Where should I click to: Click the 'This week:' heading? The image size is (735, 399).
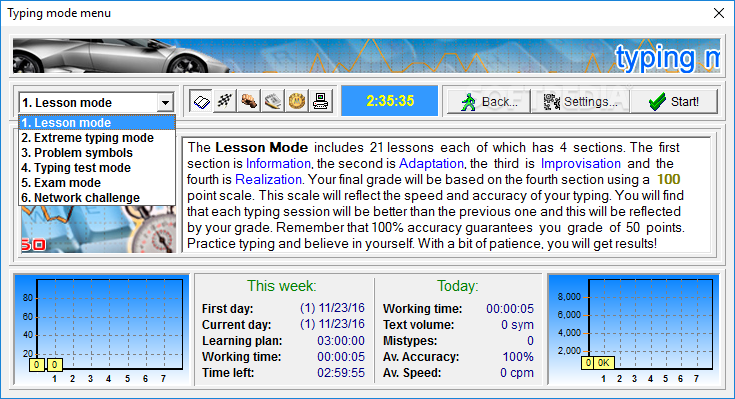pyautogui.click(x=282, y=286)
